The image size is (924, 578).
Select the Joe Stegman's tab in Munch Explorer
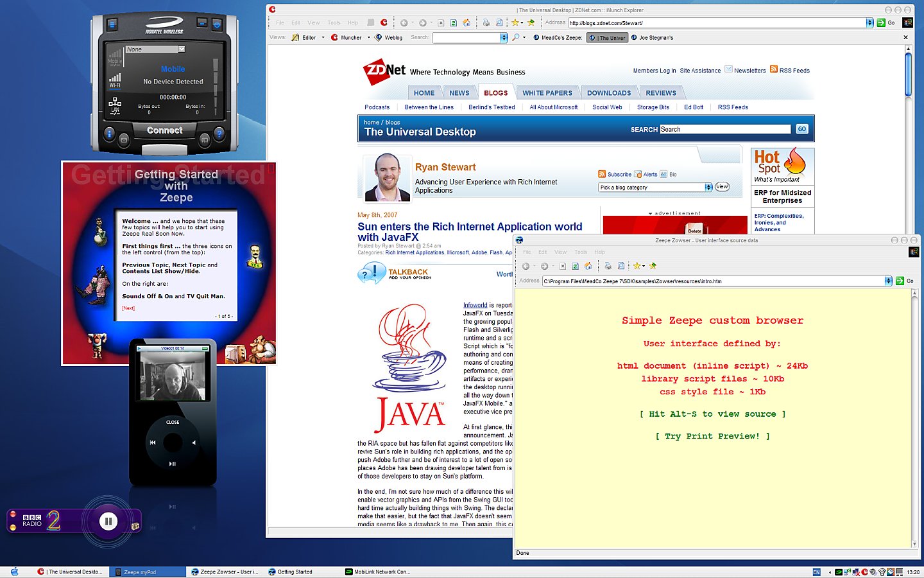652,38
